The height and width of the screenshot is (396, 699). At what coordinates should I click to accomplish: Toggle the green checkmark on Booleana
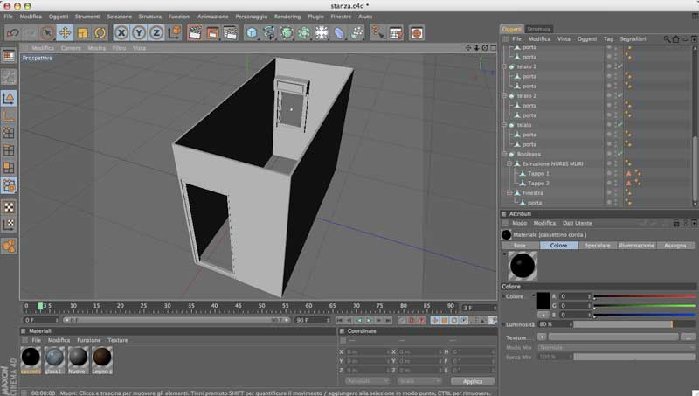click(620, 154)
